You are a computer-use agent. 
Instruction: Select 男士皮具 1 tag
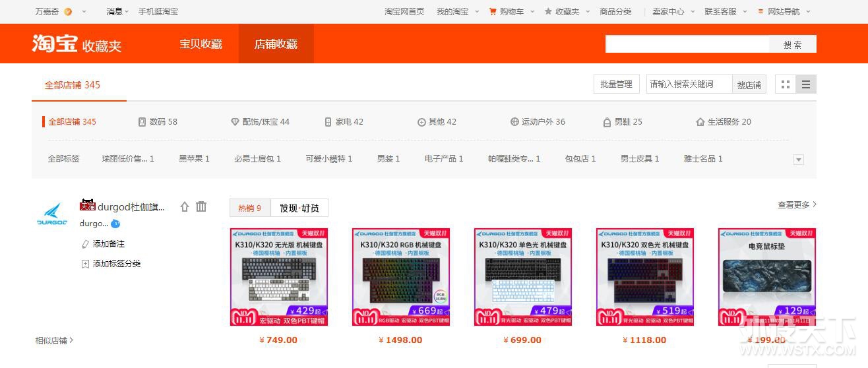point(639,159)
